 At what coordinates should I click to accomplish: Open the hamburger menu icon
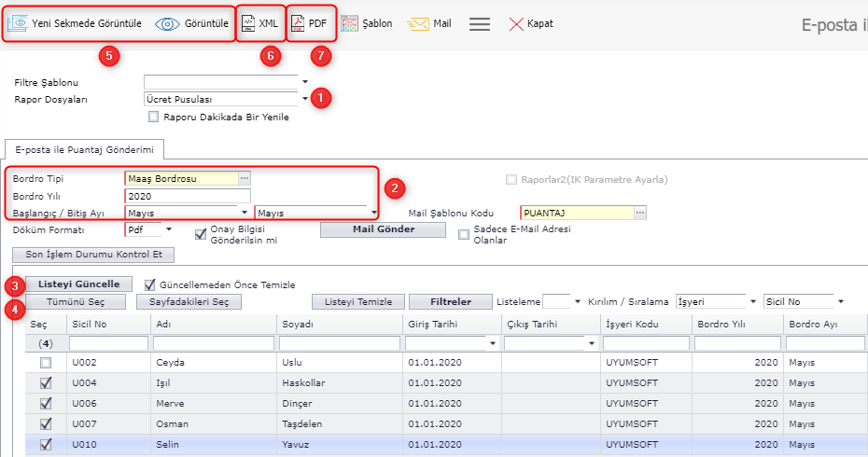coord(480,24)
